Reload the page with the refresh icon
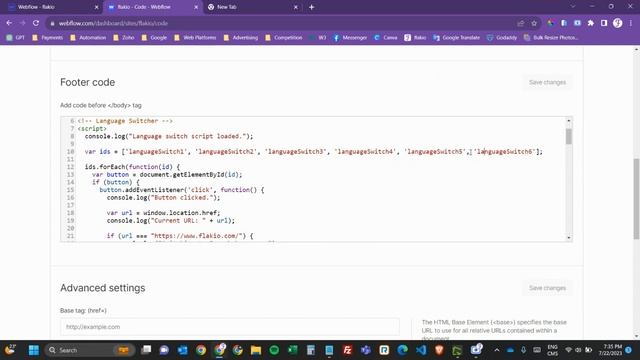The height and width of the screenshot is (360, 640). pos(36,23)
